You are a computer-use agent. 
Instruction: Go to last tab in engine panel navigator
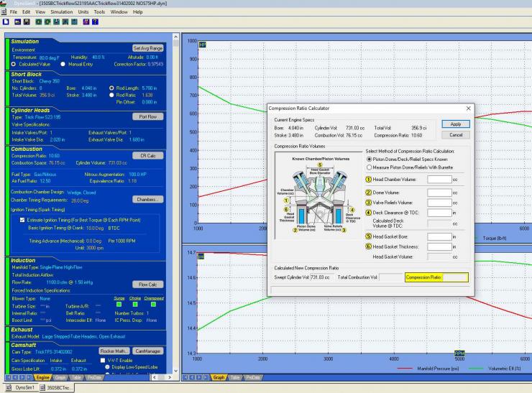(29, 377)
